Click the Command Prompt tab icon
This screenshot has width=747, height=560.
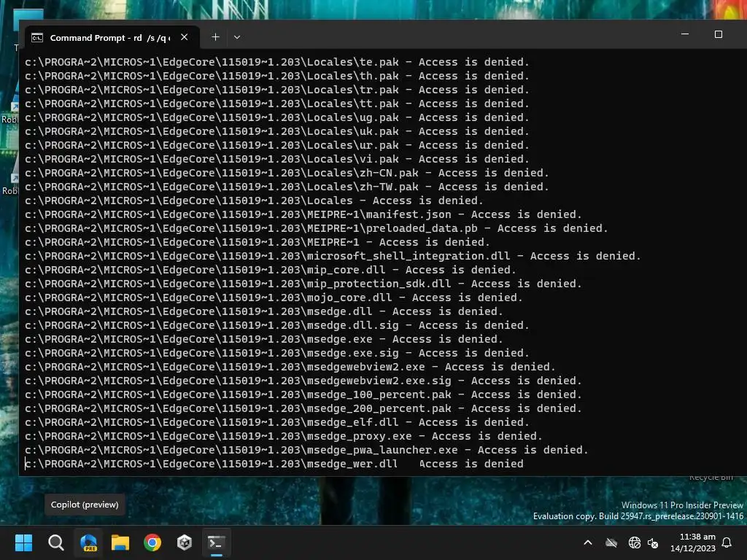[37, 38]
